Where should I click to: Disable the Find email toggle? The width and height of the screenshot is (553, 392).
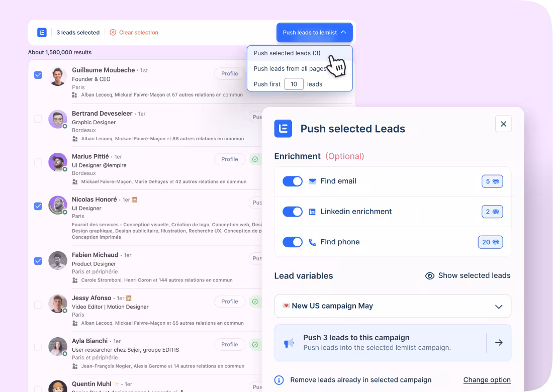tap(292, 181)
